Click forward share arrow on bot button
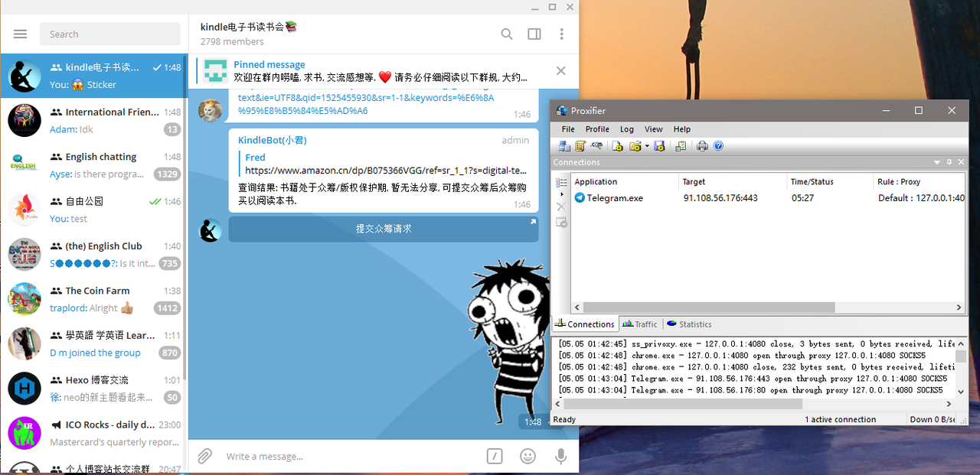980x475 pixels. (533, 222)
